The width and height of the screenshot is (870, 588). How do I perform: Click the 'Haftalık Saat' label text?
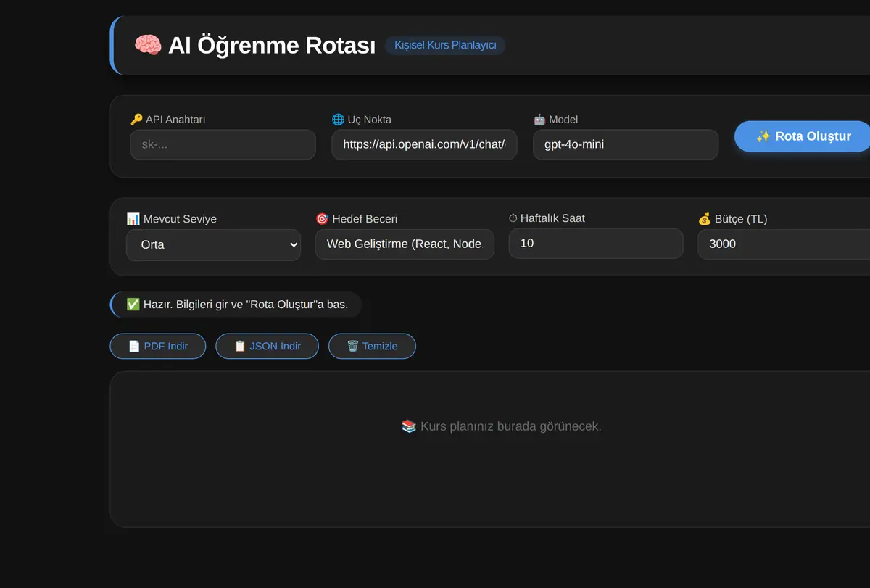(553, 218)
